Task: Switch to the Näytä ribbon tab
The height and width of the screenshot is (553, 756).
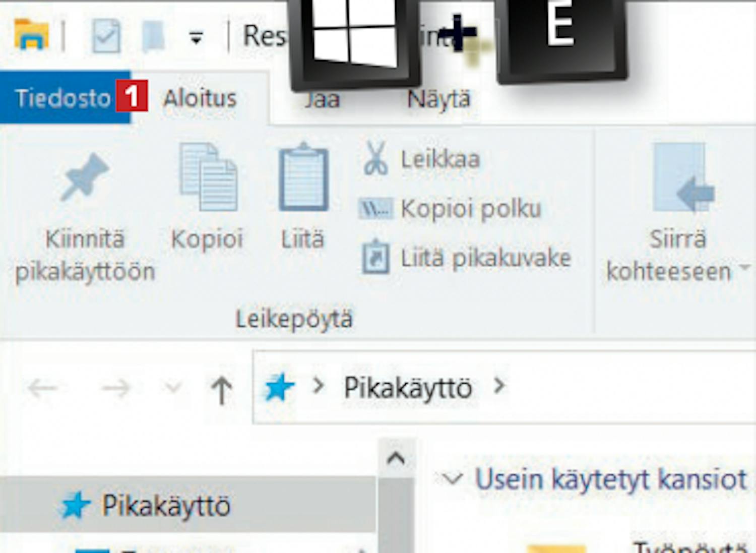Action: click(x=438, y=99)
